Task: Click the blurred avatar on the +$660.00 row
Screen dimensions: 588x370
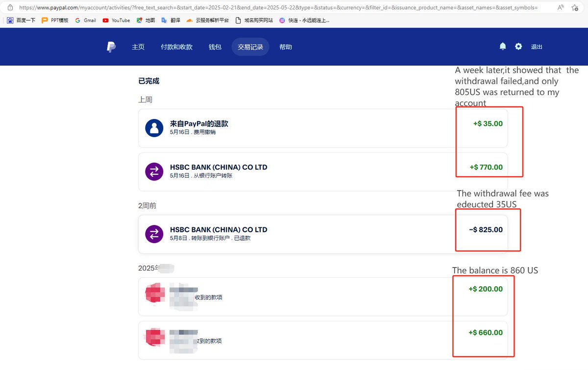Action: pyautogui.click(x=155, y=336)
